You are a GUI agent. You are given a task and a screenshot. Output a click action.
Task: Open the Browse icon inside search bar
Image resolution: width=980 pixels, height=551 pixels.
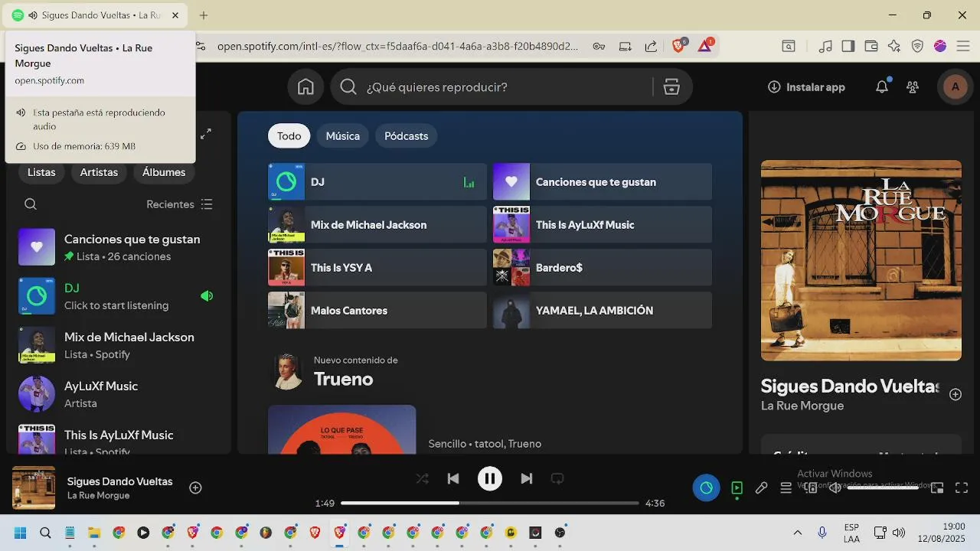tap(671, 87)
